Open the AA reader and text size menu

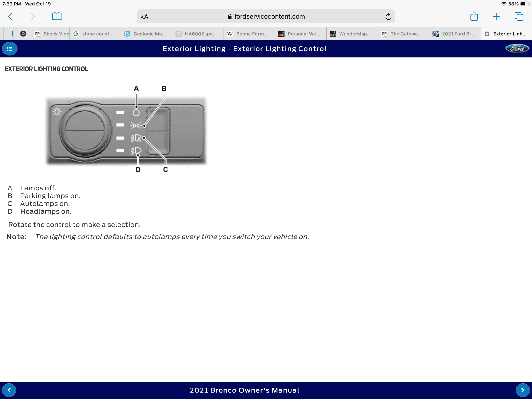[144, 17]
